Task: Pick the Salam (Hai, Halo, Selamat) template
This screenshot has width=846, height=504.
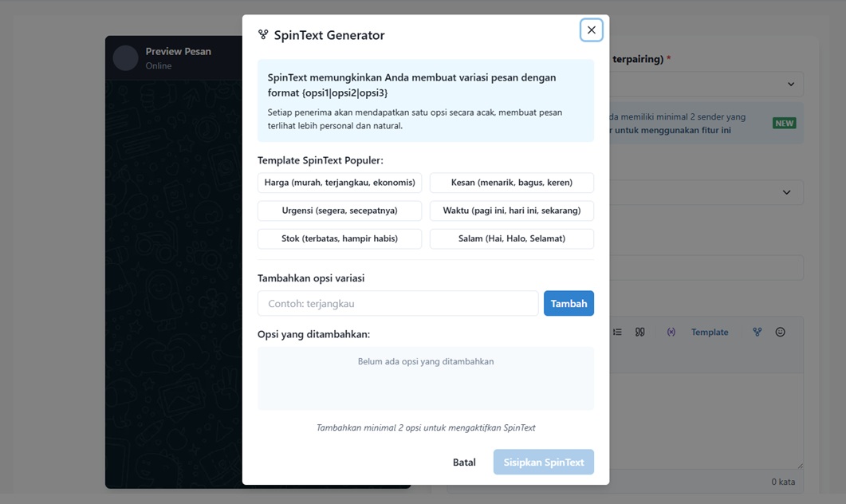Action: (x=512, y=238)
